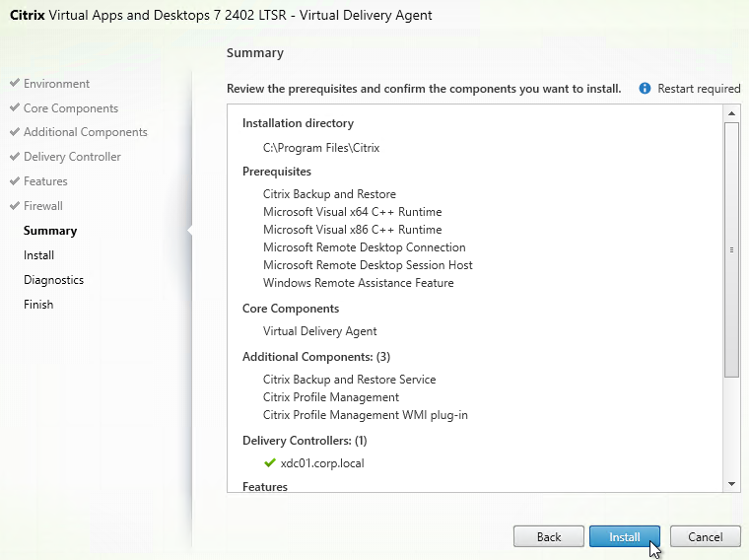749x560 pixels.
Task: Click the checkmark icon next to Delivery Controller
Action: [x=15, y=156]
